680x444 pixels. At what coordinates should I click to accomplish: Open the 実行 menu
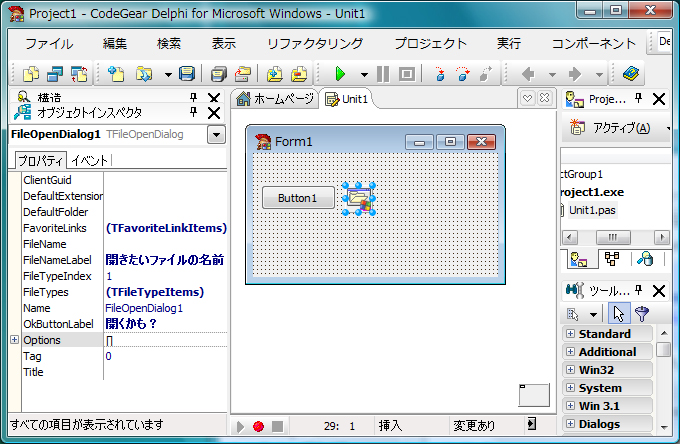click(x=509, y=43)
